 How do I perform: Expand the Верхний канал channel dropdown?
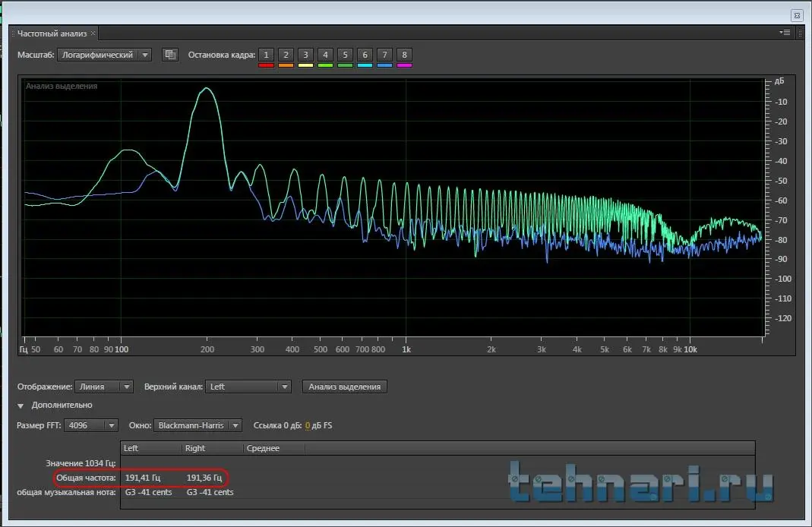click(x=248, y=387)
